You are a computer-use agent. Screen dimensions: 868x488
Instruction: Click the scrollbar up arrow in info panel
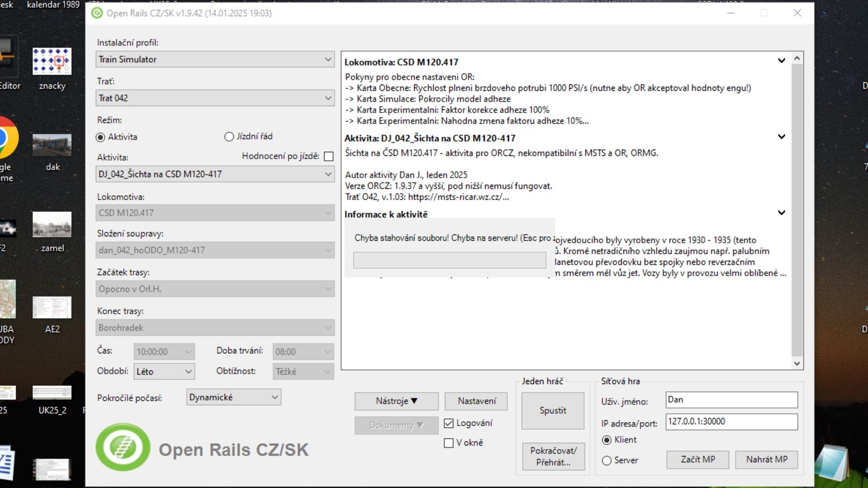797,58
